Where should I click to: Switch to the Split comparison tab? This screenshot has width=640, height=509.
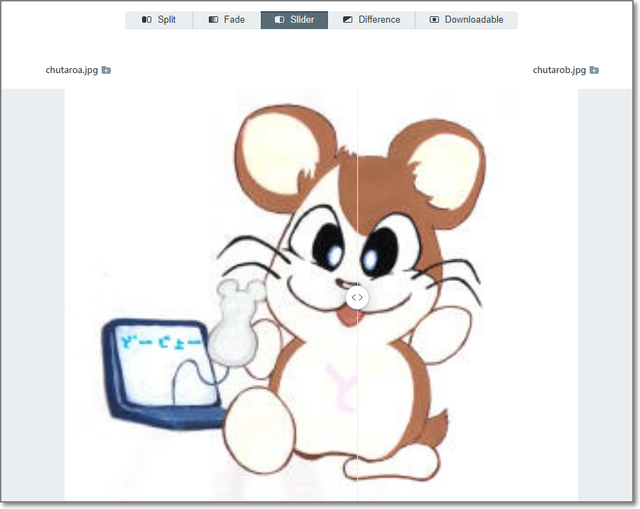point(166,20)
